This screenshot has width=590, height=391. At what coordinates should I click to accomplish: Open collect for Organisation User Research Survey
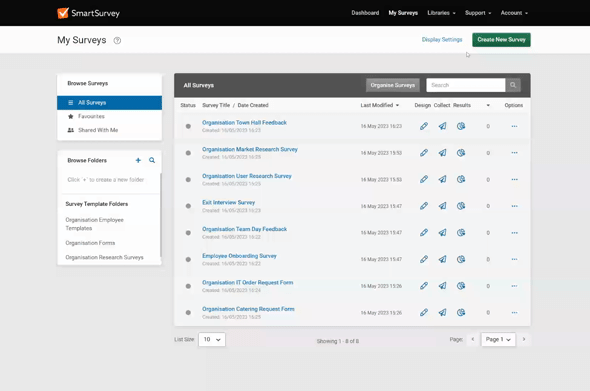point(442,179)
